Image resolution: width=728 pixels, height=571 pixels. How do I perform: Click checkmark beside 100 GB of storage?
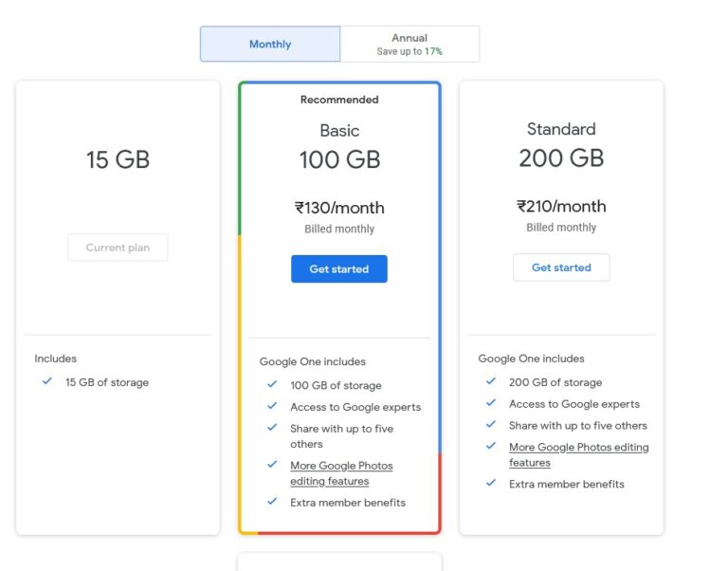click(272, 384)
